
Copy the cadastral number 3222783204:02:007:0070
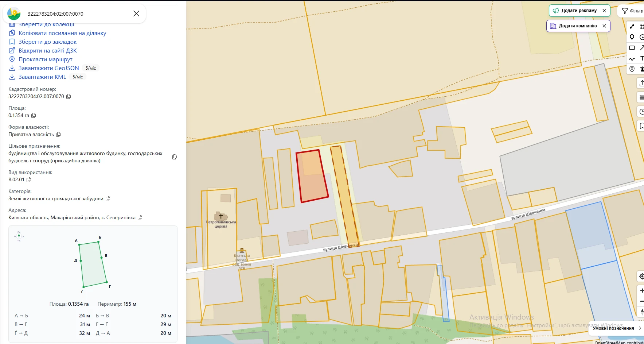pyautogui.click(x=69, y=96)
